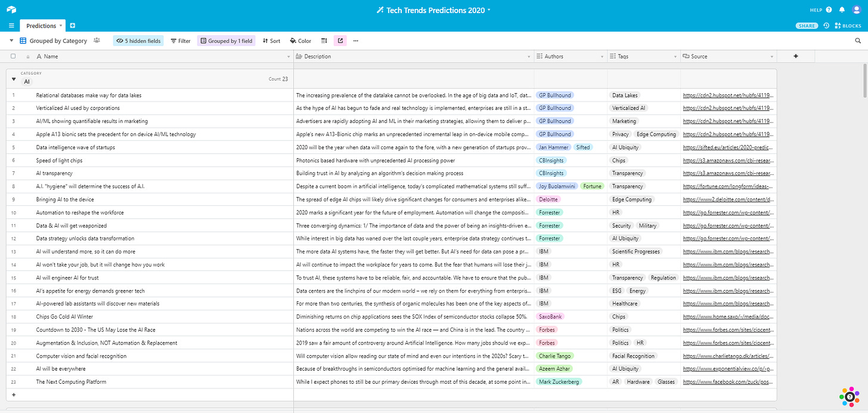The image size is (868, 413).
Task: Open the base title dropdown arrow
Action: click(x=489, y=10)
